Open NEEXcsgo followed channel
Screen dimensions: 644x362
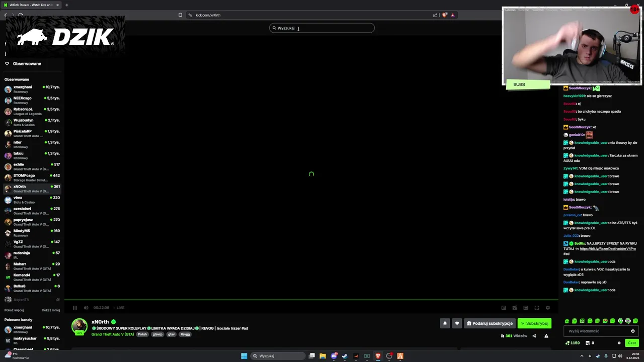click(x=32, y=100)
